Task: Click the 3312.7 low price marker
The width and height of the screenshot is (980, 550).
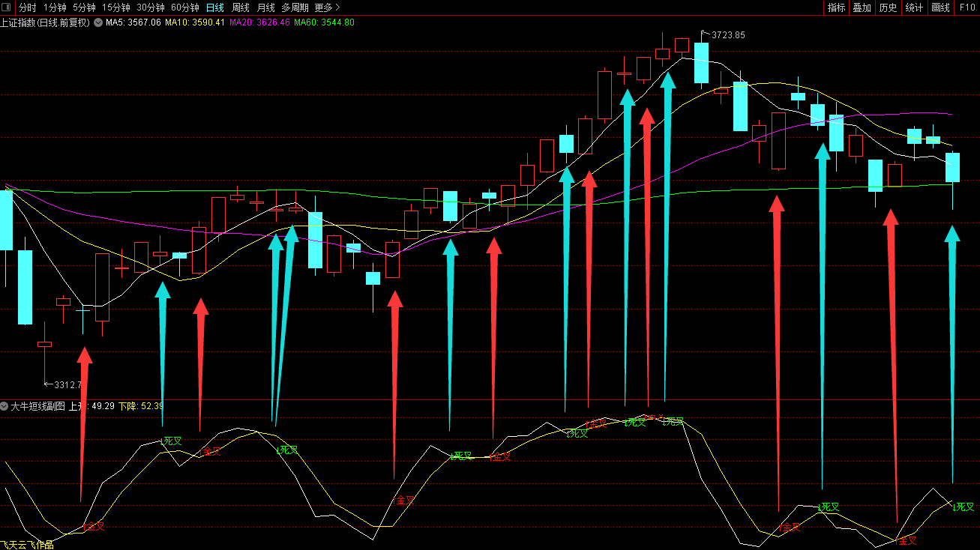Action: [67, 385]
